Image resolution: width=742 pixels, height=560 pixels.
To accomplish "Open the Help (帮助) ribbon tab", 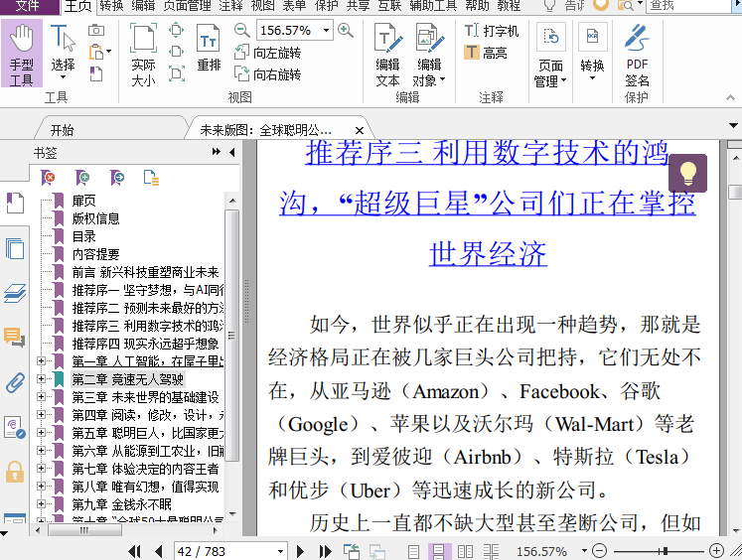I will pyautogui.click(x=478, y=6).
